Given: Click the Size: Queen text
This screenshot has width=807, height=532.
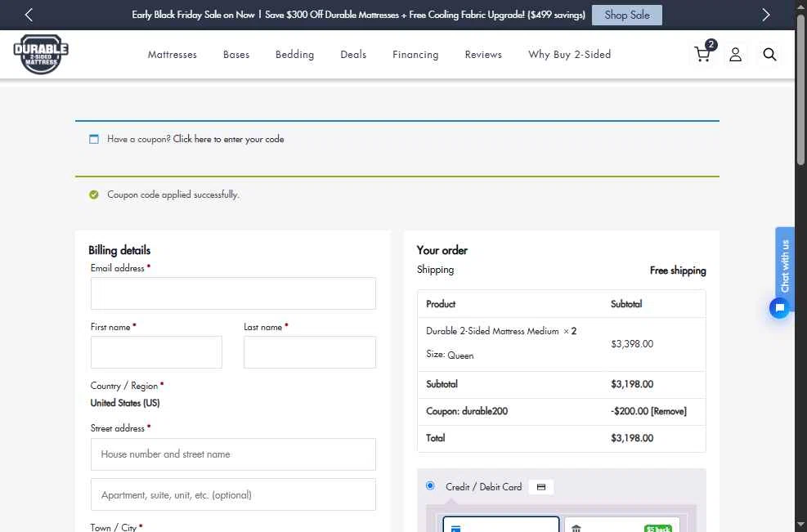Looking at the screenshot, I should pos(450,355).
